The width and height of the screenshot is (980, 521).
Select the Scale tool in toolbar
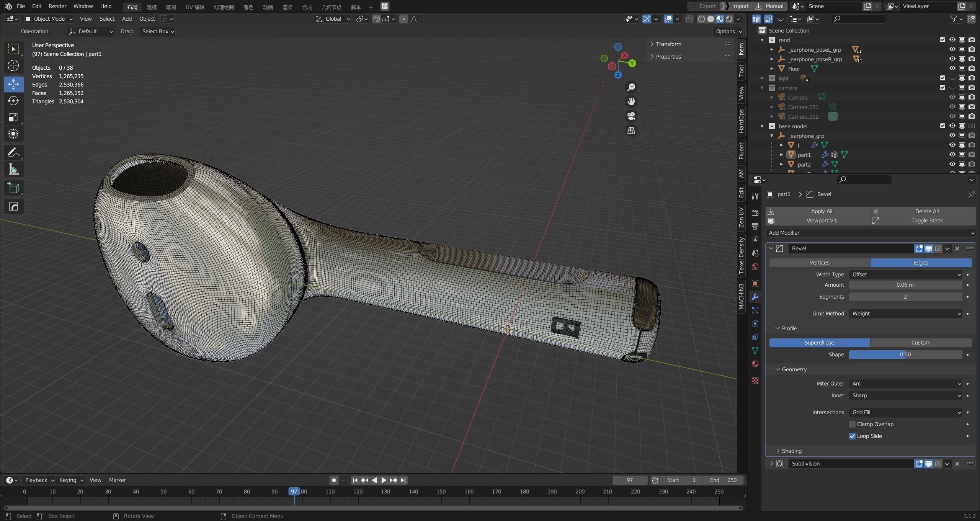[13, 118]
